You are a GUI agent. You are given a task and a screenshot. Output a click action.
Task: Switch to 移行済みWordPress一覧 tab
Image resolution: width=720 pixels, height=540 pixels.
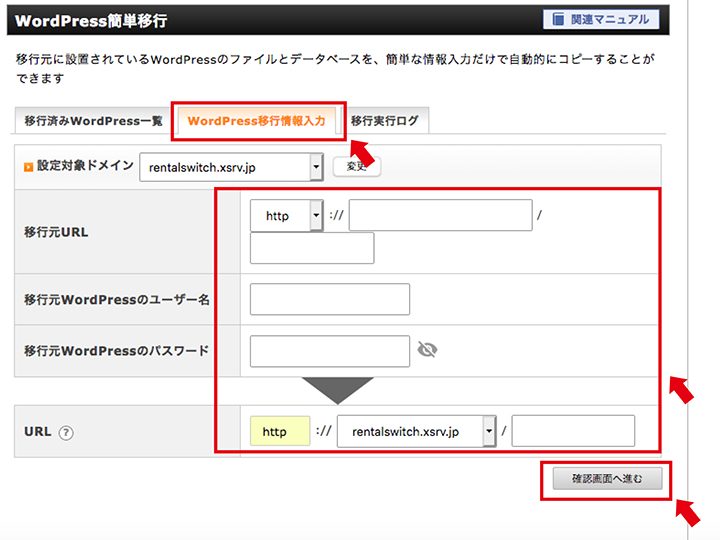coord(93,121)
